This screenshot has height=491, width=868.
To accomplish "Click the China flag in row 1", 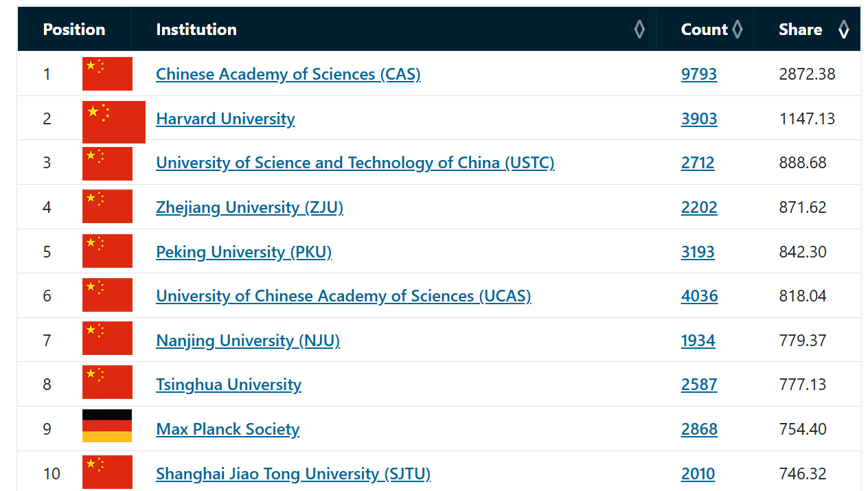I will 107,74.
